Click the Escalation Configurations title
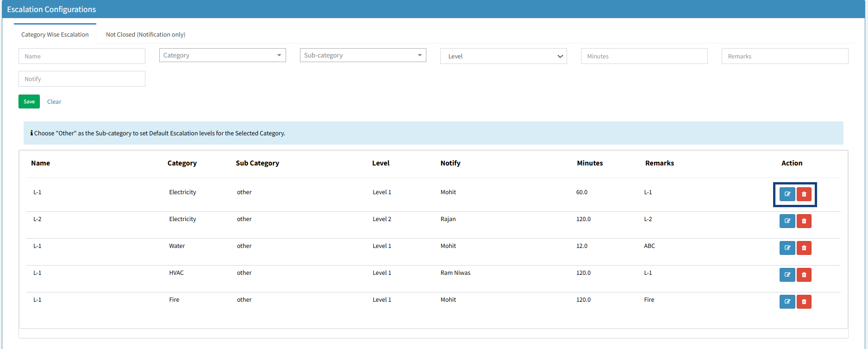Image resolution: width=868 pixels, height=349 pixels. point(51,9)
